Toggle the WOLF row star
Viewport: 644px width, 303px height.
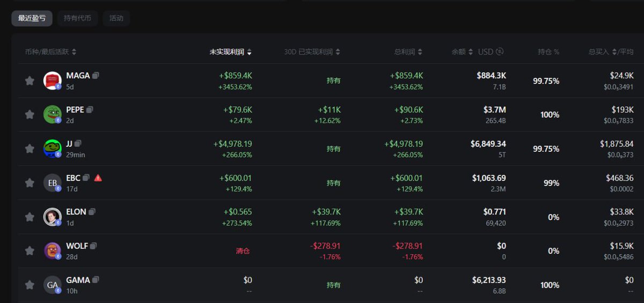[30, 250]
